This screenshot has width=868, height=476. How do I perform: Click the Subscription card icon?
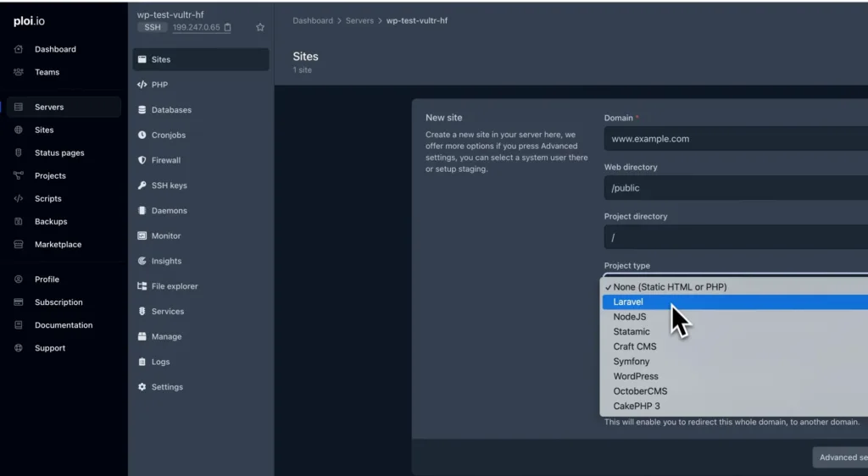pyautogui.click(x=19, y=302)
